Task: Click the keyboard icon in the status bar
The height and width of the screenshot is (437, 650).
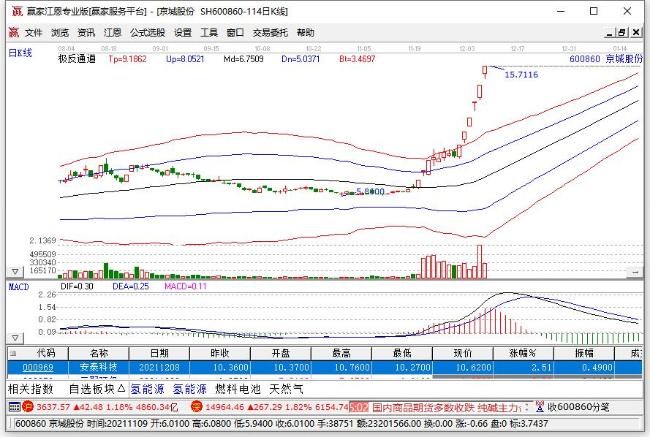Action: click(x=14, y=407)
